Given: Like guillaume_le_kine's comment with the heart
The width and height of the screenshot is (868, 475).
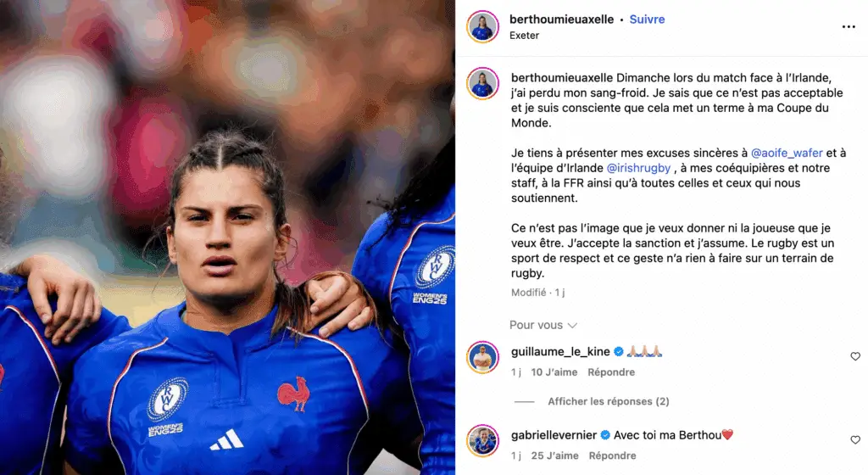Looking at the screenshot, I should 855,356.
